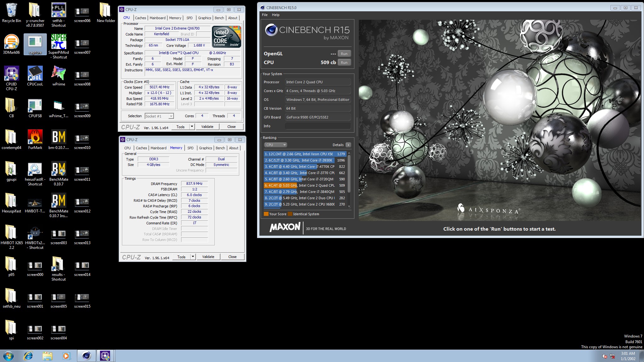This screenshot has height=362, width=644.
Task: Switch to Bench tab in bottom CPU-Z
Action: pyautogui.click(x=220, y=148)
